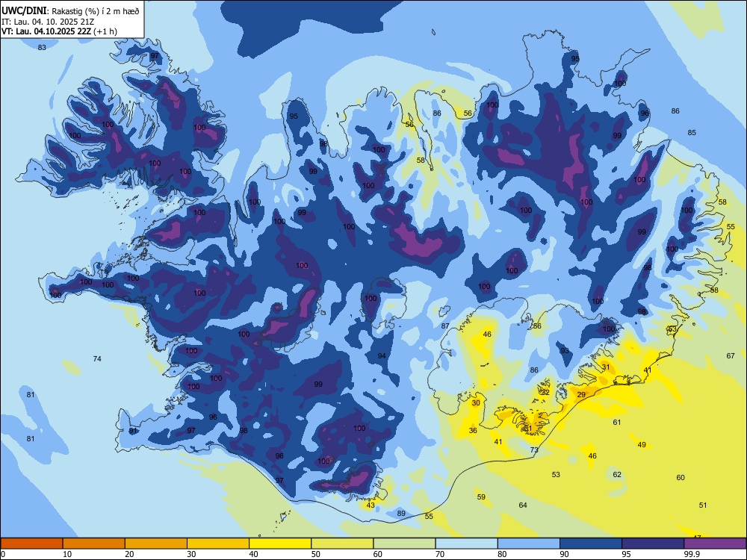Click the offshore humidity value '62'
Viewport: 747px width, 560px height.
point(617,474)
